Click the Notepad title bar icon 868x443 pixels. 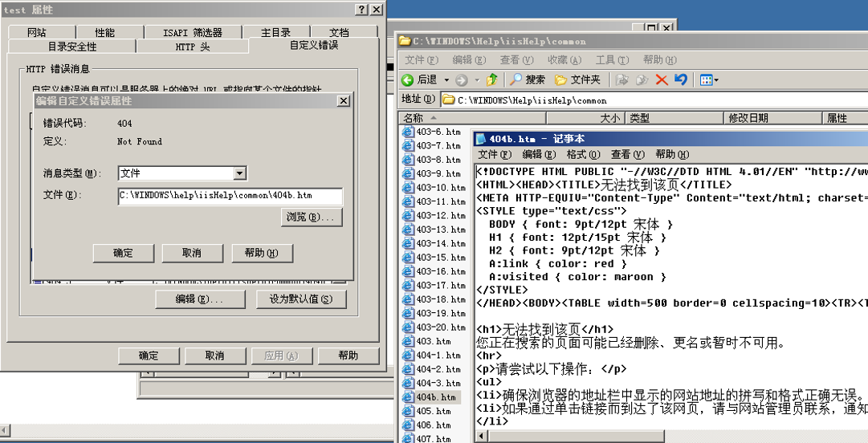tap(481, 139)
